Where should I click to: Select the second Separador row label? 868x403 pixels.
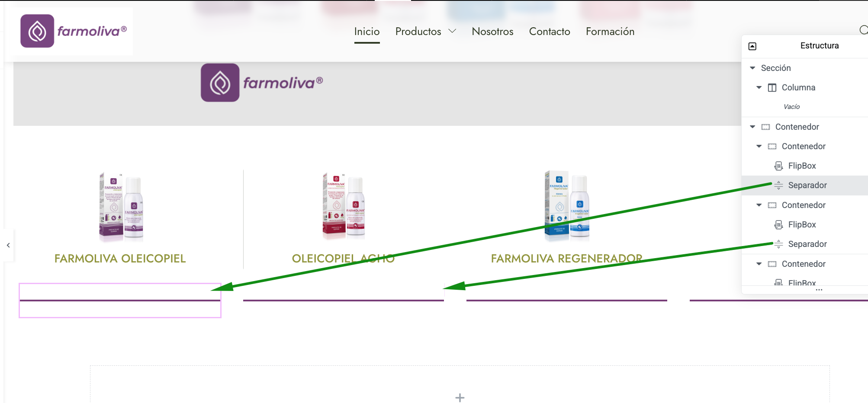click(x=807, y=244)
